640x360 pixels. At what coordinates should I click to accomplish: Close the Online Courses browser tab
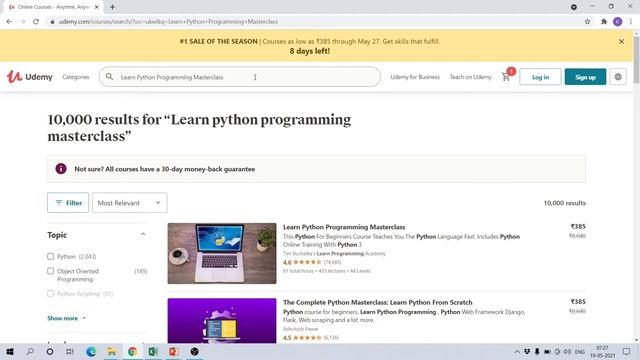(x=97, y=7)
